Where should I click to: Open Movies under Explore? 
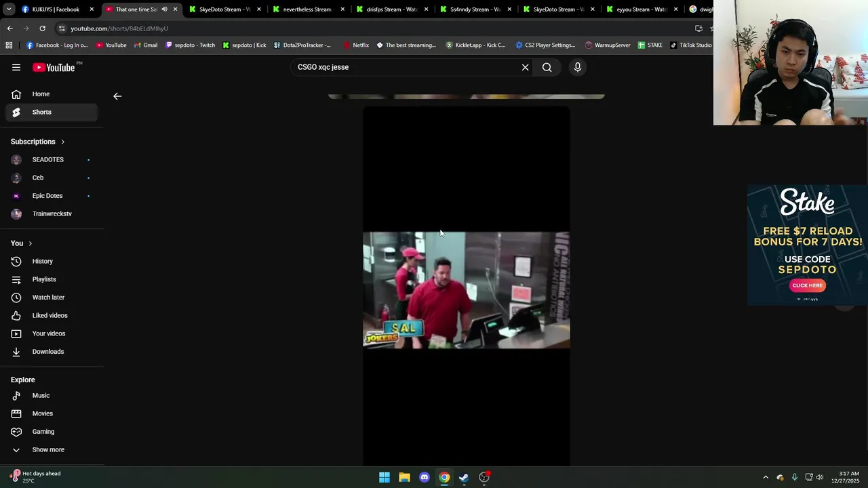(x=52, y=413)
